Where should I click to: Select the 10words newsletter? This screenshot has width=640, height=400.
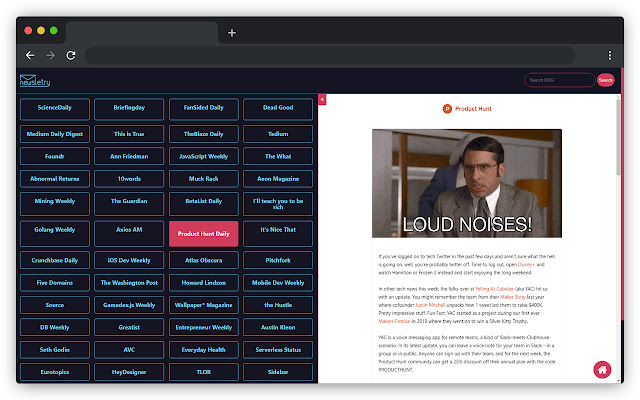pyautogui.click(x=129, y=179)
